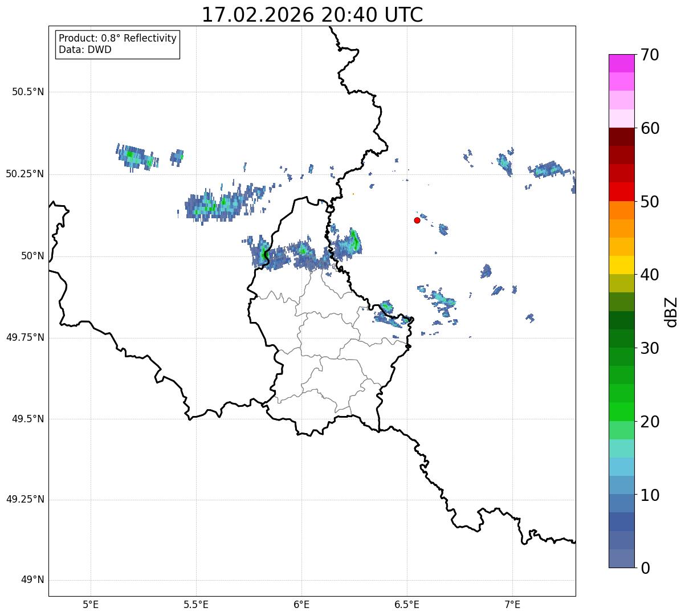Click the slate blue bottom colorbar segment
This screenshot has width=685, height=616.
pyautogui.click(x=621, y=558)
